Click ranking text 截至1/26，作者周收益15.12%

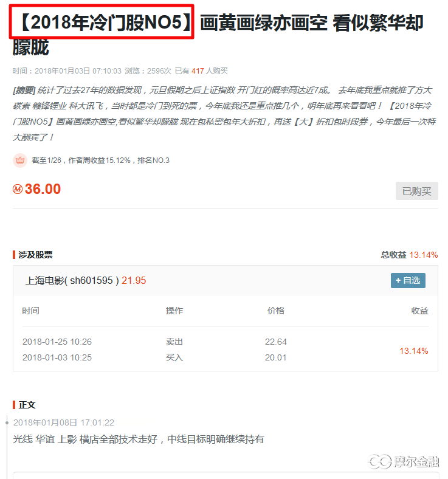point(81,160)
